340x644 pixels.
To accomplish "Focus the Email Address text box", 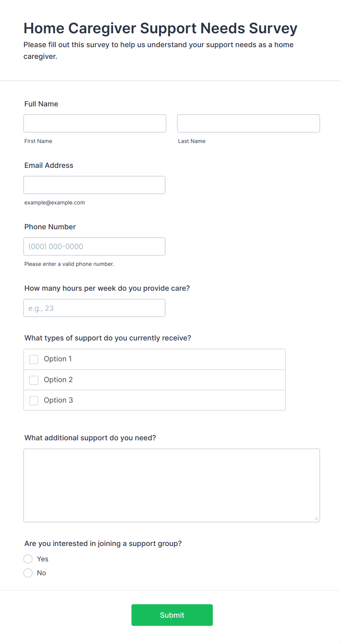I will pyautogui.click(x=94, y=185).
